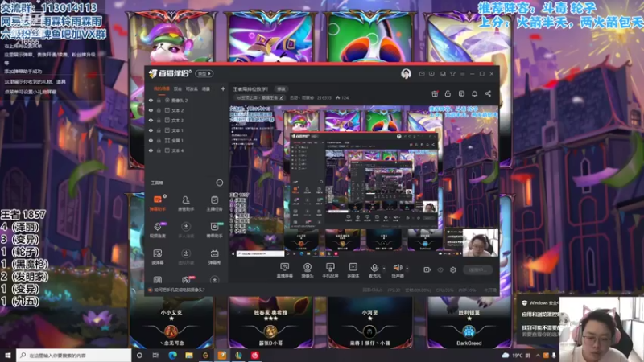Viewport: 644px width, 362px height.
Task: Click the share icon in room header
Action: pos(489,93)
